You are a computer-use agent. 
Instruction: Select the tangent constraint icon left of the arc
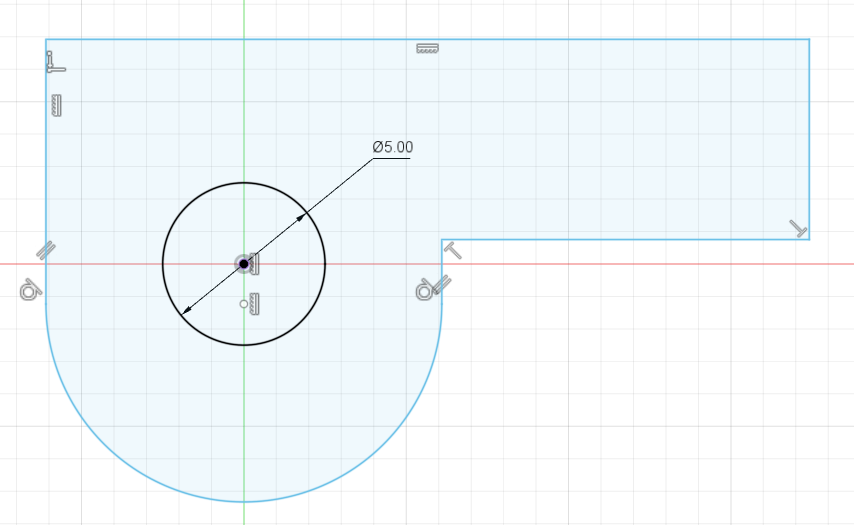coord(30,290)
